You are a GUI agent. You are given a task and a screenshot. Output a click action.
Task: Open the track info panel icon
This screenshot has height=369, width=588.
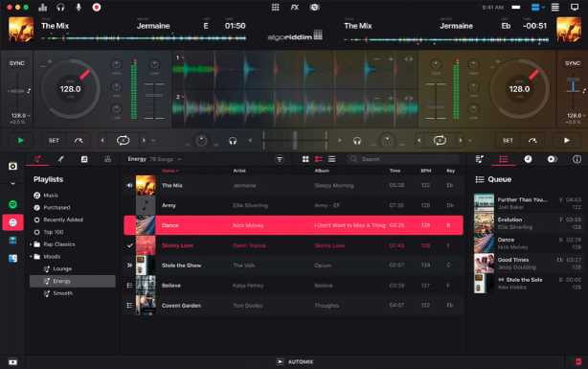(577, 159)
